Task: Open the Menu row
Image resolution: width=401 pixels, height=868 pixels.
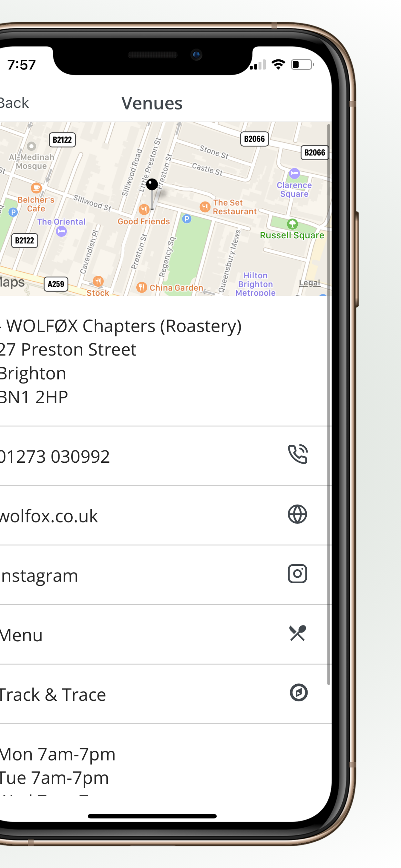Action: tap(165, 635)
